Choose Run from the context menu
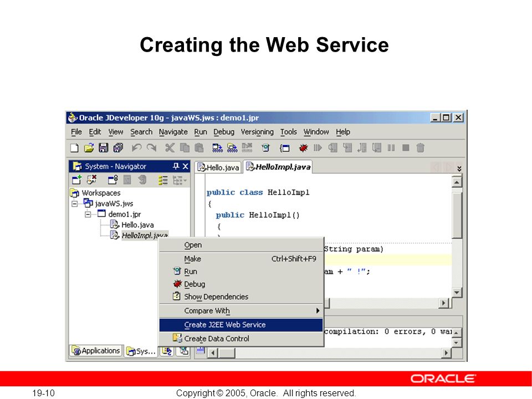The height and width of the screenshot is (399, 532). click(241, 272)
